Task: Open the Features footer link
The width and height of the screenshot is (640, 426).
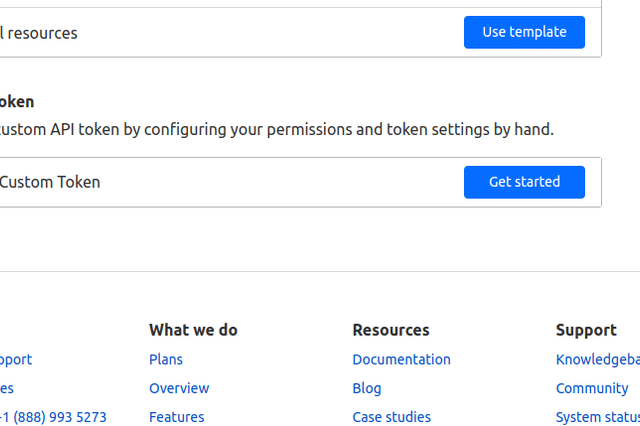Action: pos(176,417)
